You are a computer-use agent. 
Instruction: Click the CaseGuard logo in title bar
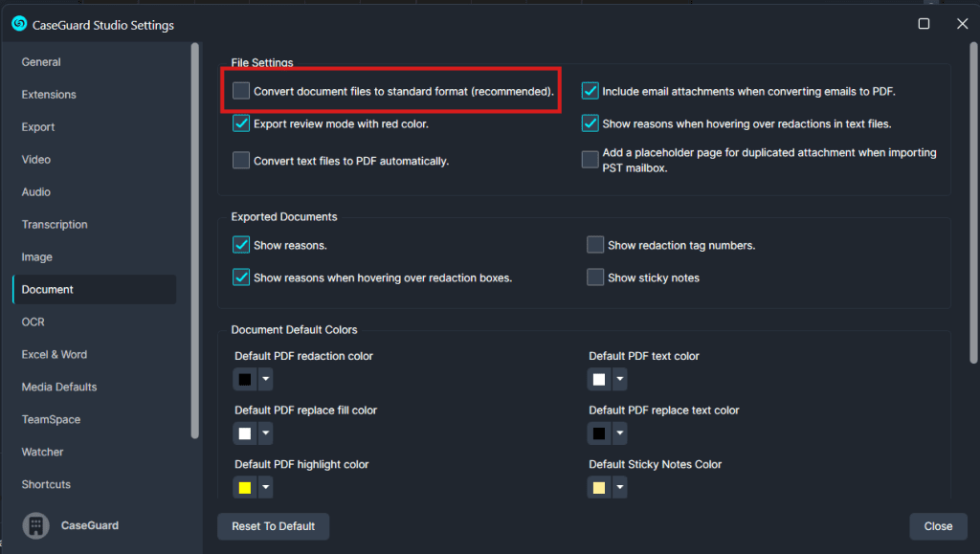pos(19,24)
